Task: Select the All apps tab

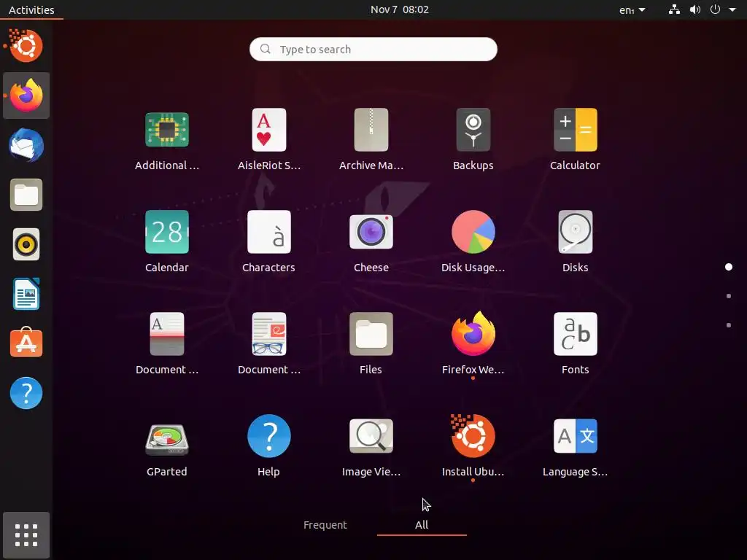Action: (x=422, y=525)
